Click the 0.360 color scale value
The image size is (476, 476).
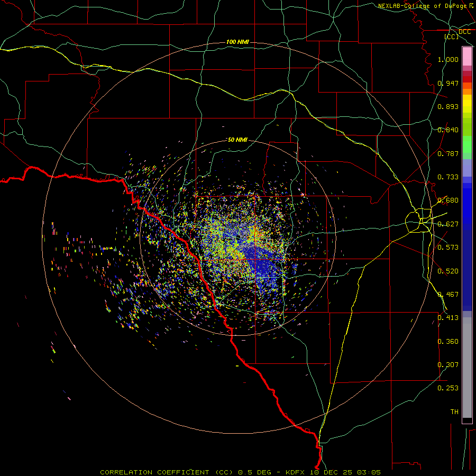[x=448, y=342]
